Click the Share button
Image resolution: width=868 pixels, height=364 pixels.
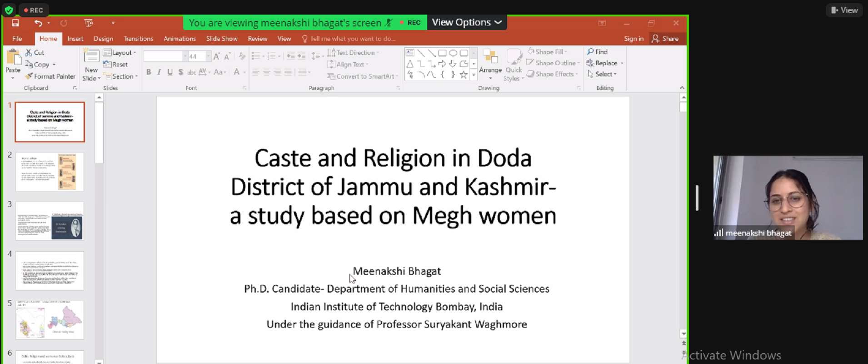tap(665, 39)
